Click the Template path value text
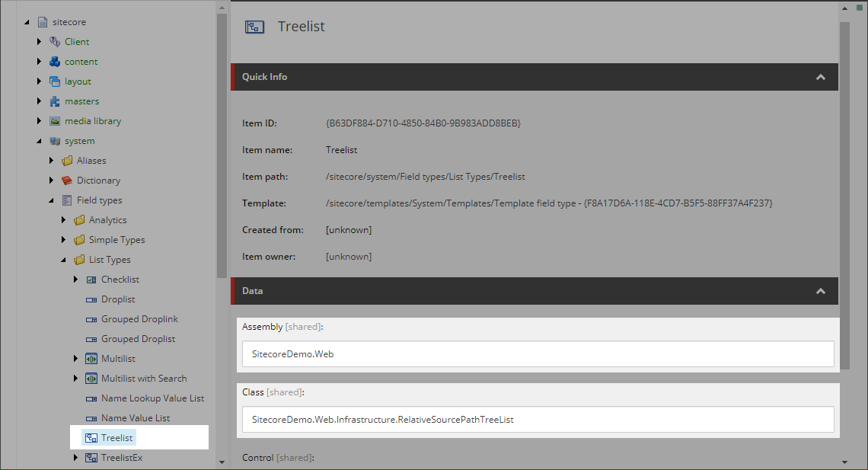 pyautogui.click(x=549, y=203)
